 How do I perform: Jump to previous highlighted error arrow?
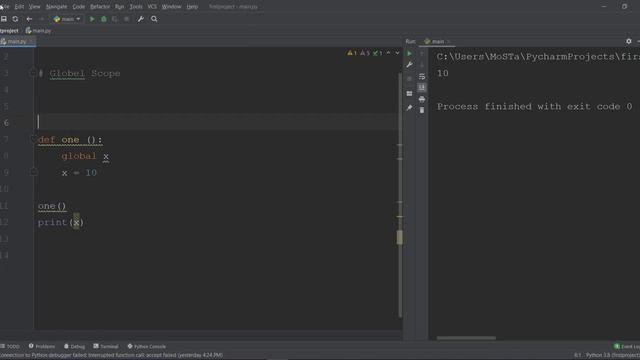[x=388, y=53]
